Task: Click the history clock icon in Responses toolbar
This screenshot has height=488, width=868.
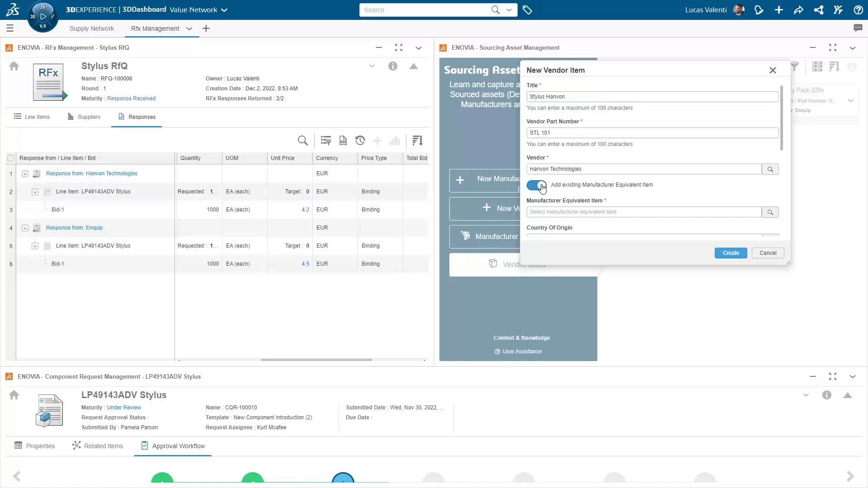Action: (360, 141)
